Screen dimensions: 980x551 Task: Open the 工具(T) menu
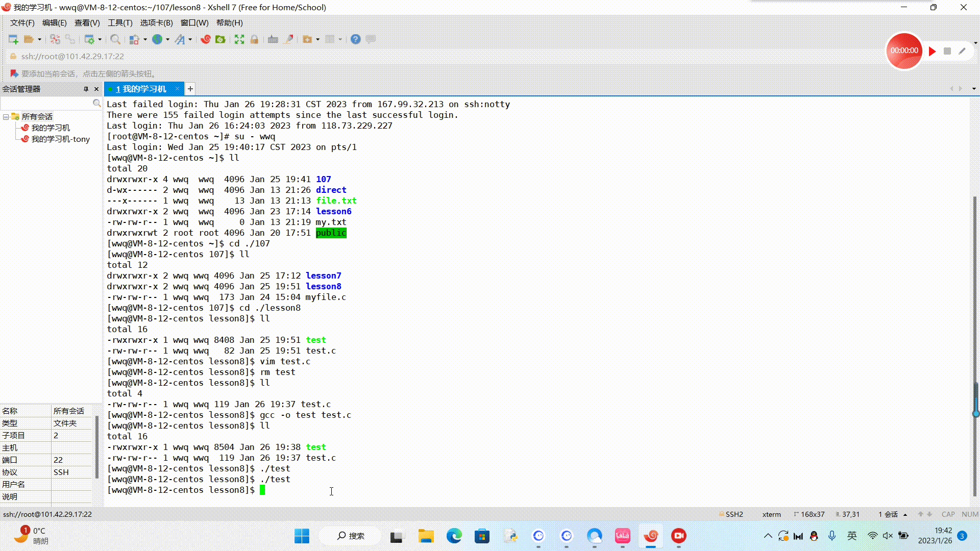click(x=120, y=23)
